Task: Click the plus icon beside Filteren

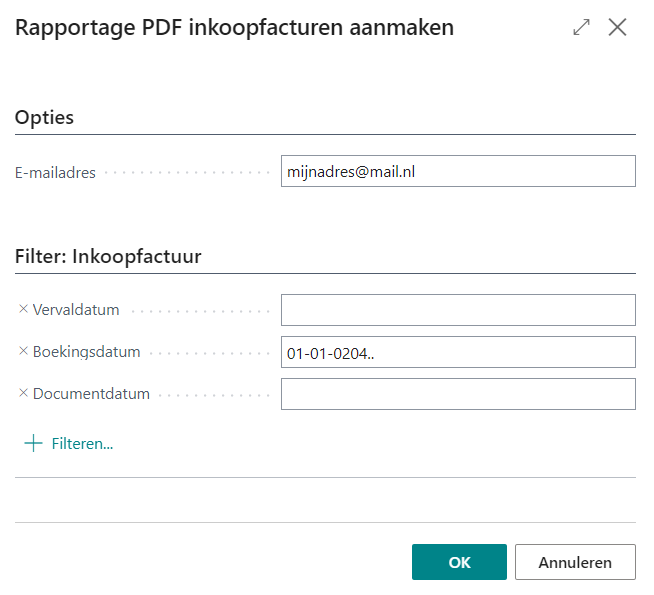Action: pyautogui.click(x=33, y=443)
